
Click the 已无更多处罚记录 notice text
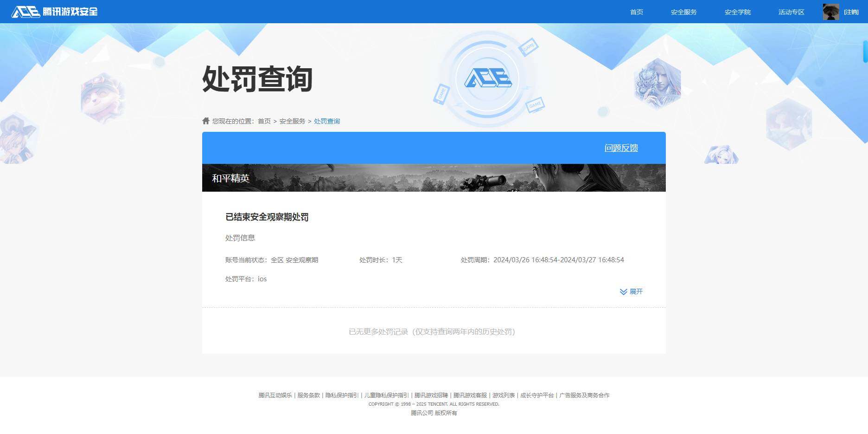[x=432, y=331]
